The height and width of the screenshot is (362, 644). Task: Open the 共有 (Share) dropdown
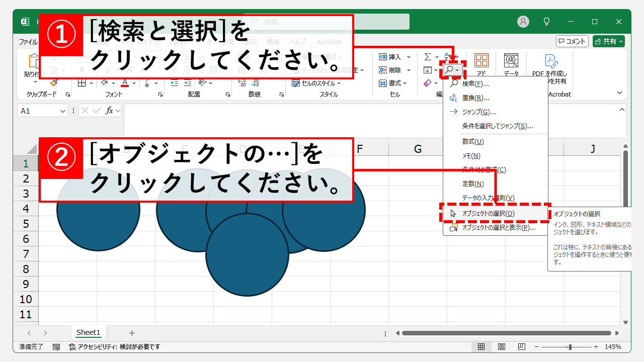pyautogui.click(x=622, y=41)
